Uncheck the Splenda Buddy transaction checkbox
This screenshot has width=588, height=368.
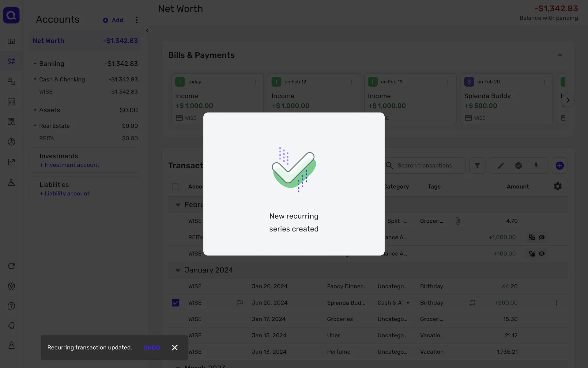[x=175, y=303]
